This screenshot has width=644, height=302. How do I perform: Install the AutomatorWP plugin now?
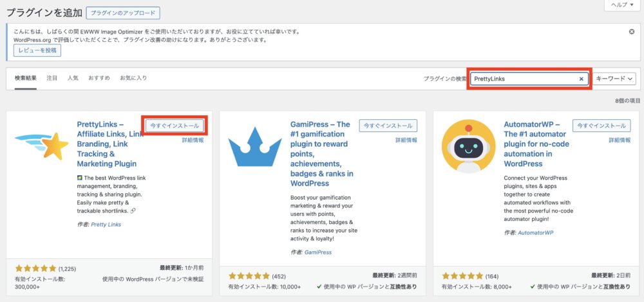coord(601,126)
